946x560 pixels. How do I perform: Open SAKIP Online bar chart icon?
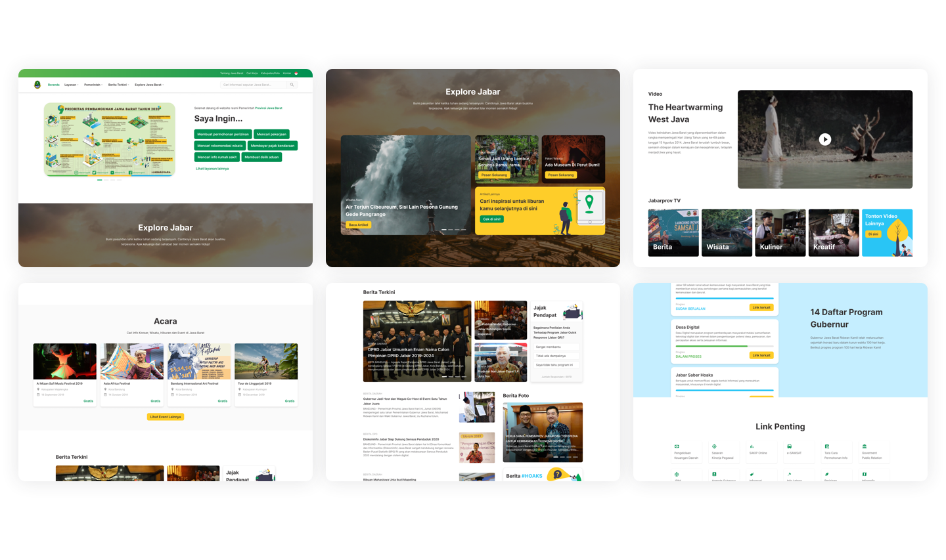[752, 446]
